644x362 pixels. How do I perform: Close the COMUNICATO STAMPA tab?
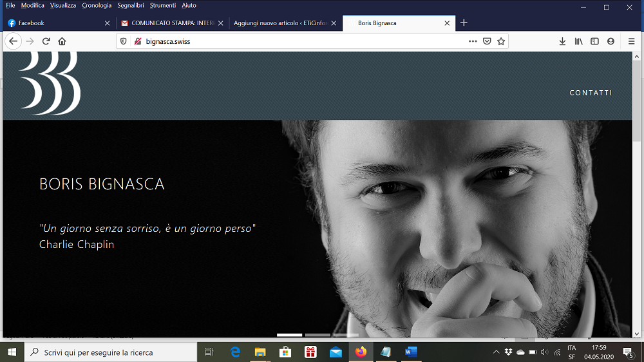tap(220, 23)
